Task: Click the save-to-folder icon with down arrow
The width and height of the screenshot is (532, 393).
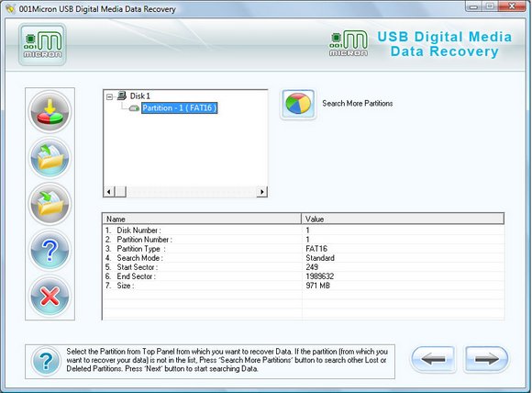Action: (50, 204)
